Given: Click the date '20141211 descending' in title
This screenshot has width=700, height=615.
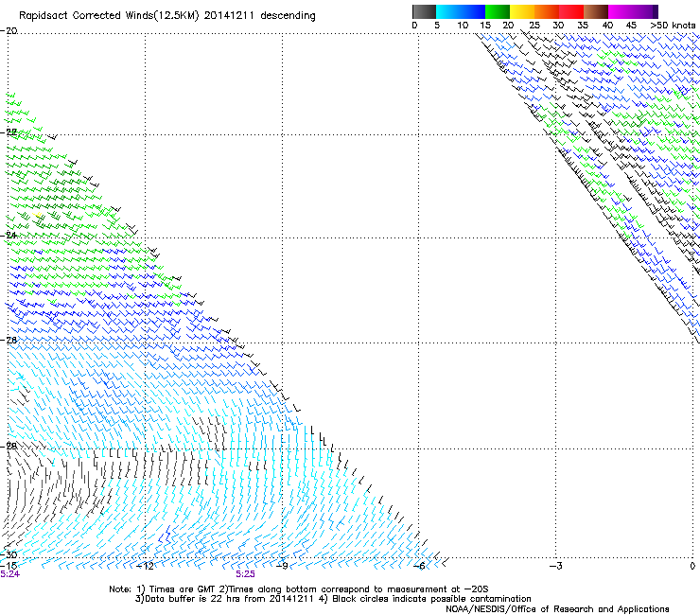Looking at the screenshot, I should tap(259, 16).
